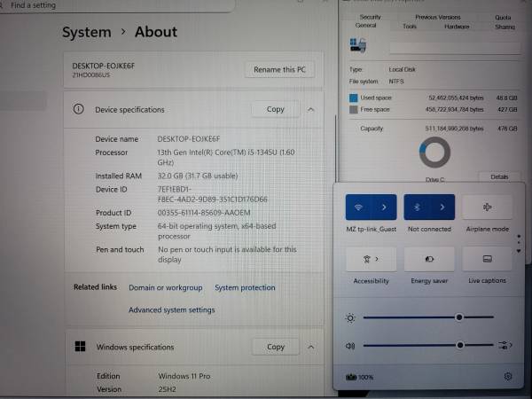Switch to the Tools tab

(x=410, y=27)
